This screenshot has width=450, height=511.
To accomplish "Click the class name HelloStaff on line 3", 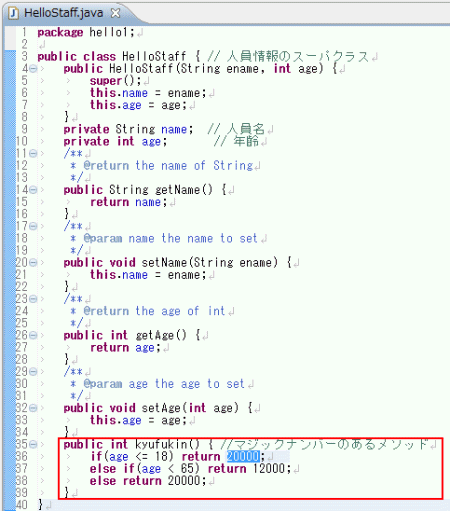I will point(154,56).
